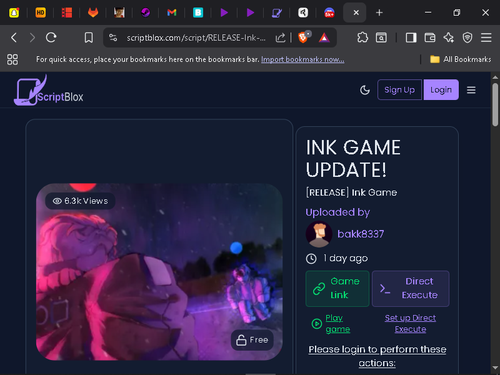Click Import bookmarks now link
This screenshot has height=375, width=500.
point(303,59)
